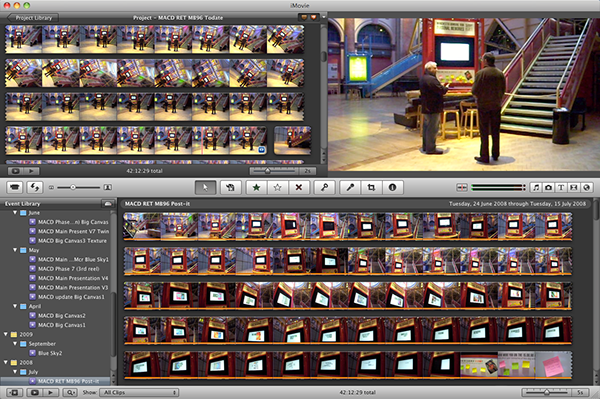Play the project from the beginning
The width and height of the screenshot is (600, 399).
[31, 171]
